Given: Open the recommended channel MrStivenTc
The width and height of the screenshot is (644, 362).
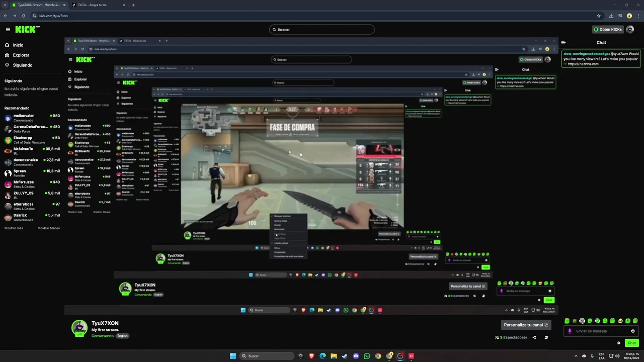Looking at the screenshot, I should tap(32, 151).
